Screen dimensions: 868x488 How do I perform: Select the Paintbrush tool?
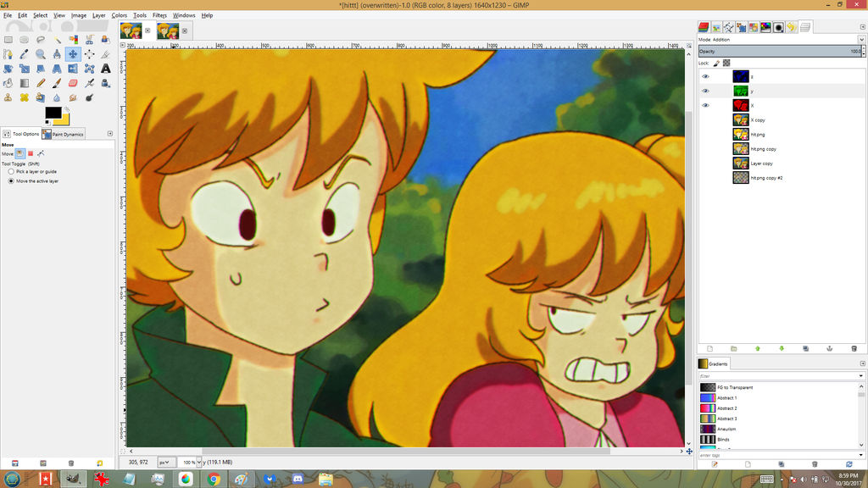(57, 83)
